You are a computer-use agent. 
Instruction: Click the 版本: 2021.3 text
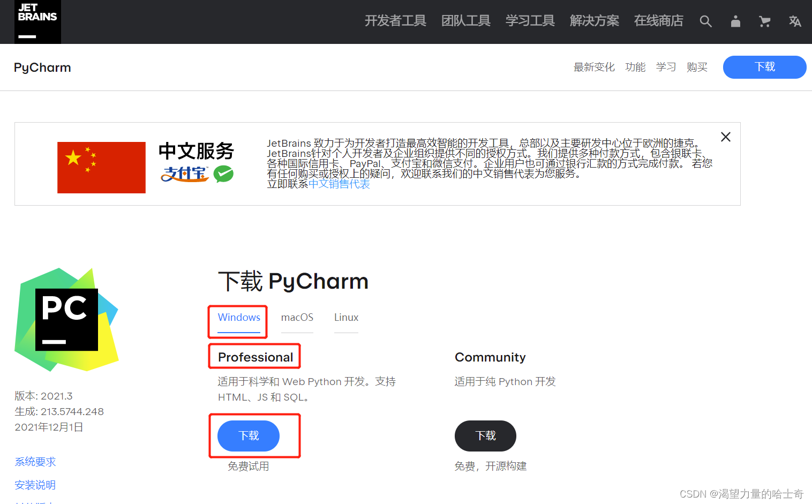point(43,396)
